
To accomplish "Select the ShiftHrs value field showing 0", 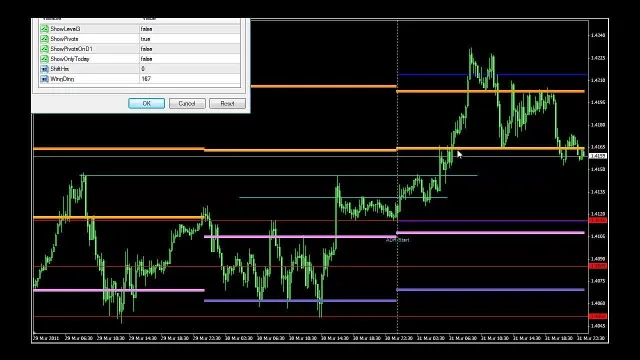I will [x=190, y=69].
